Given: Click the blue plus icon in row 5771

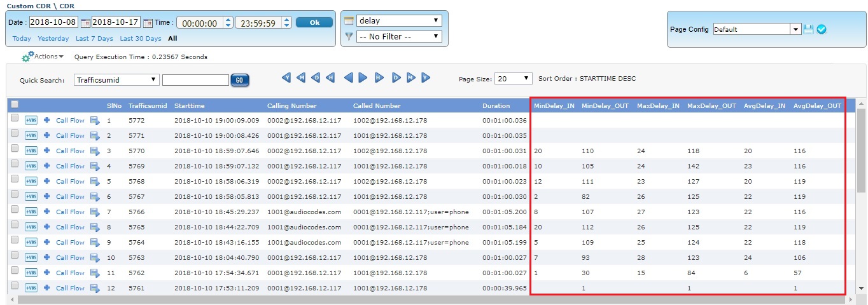Looking at the screenshot, I should [x=46, y=135].
